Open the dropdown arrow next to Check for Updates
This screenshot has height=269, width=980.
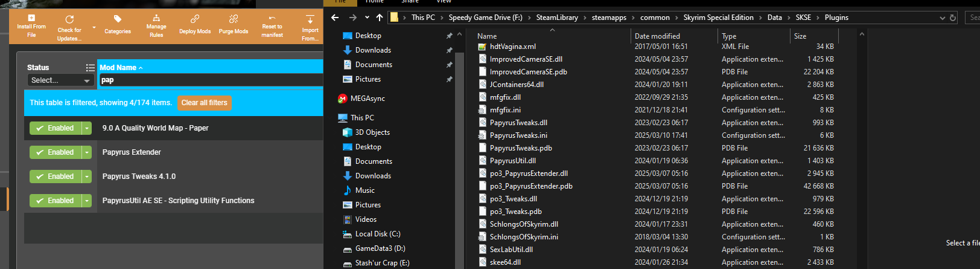[x=94, y=27]
